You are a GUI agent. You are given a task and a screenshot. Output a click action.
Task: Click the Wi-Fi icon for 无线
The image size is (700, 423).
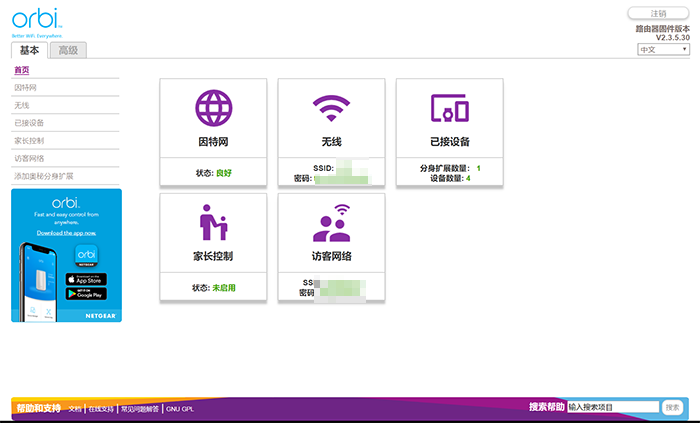[331, 107]
